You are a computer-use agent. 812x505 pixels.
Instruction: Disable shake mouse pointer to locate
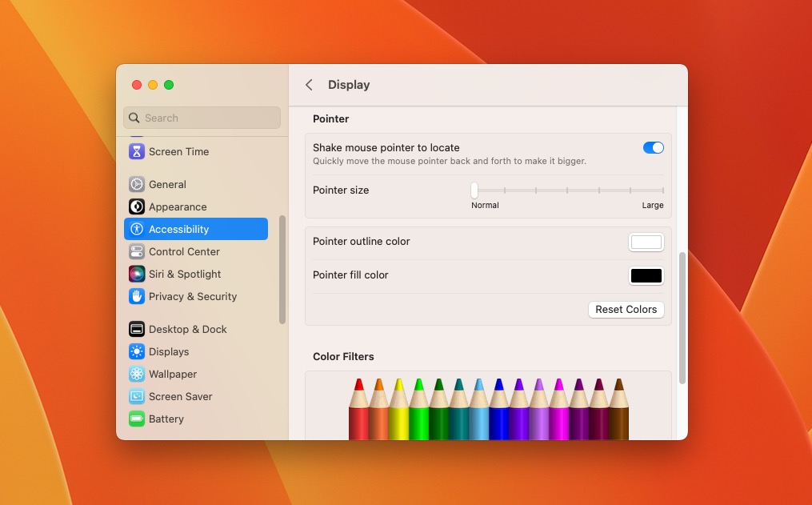(654, 147)
